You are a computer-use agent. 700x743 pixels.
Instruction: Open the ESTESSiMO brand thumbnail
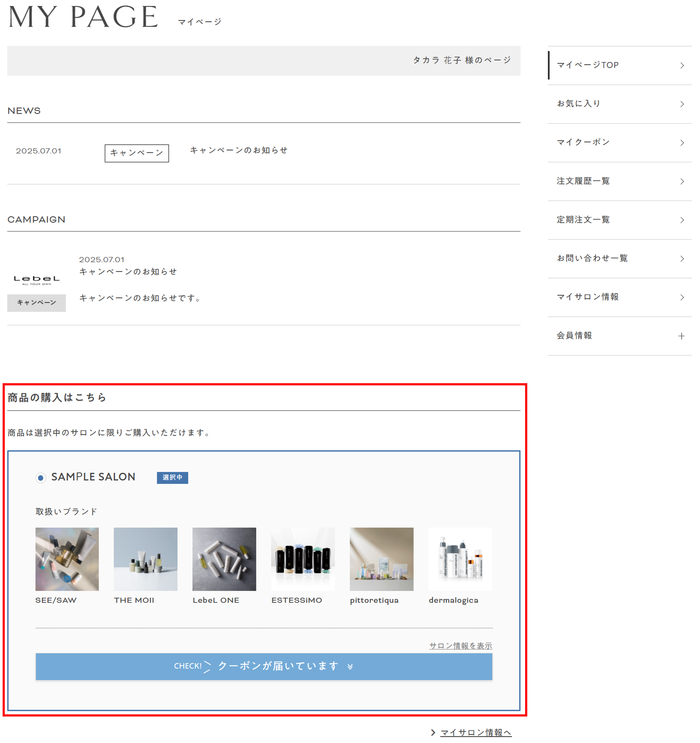point(303,559)
